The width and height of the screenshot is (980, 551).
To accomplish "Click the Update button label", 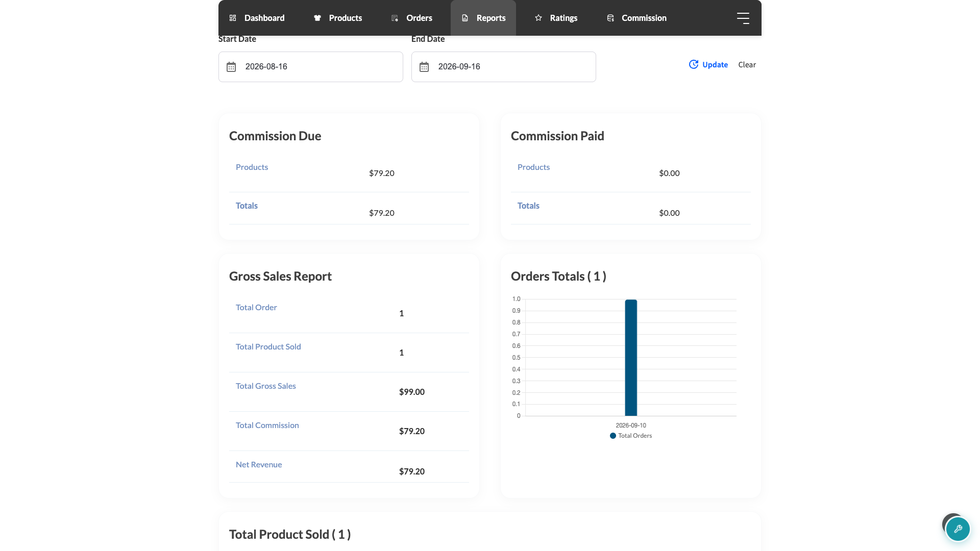I will click(715, 65).
